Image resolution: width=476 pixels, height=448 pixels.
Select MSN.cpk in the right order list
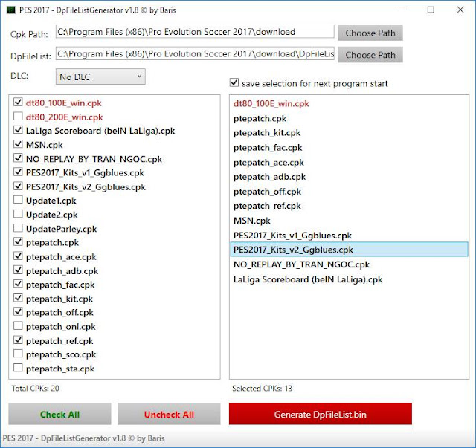349,221
